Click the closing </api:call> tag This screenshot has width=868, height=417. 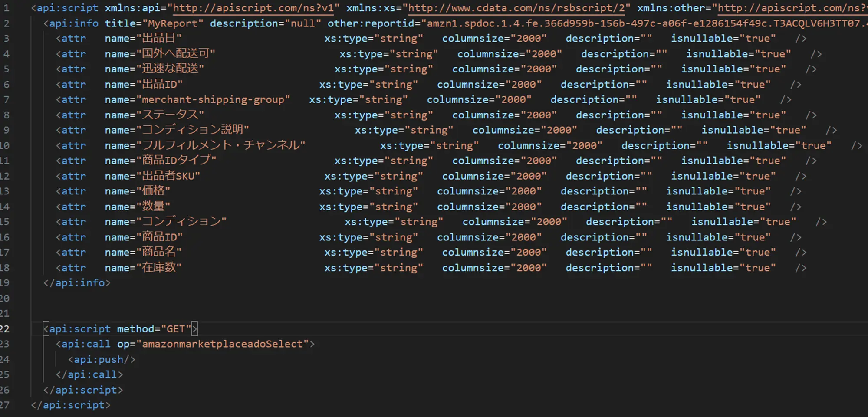(89, 374)
